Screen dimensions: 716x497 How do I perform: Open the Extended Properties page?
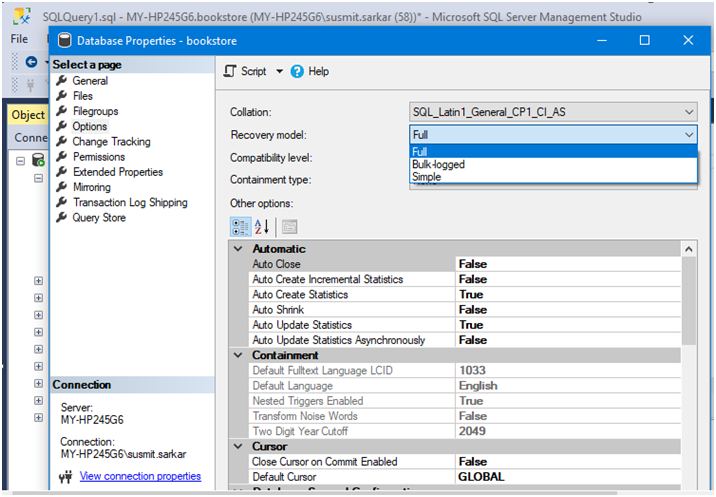tap(118, 172)
